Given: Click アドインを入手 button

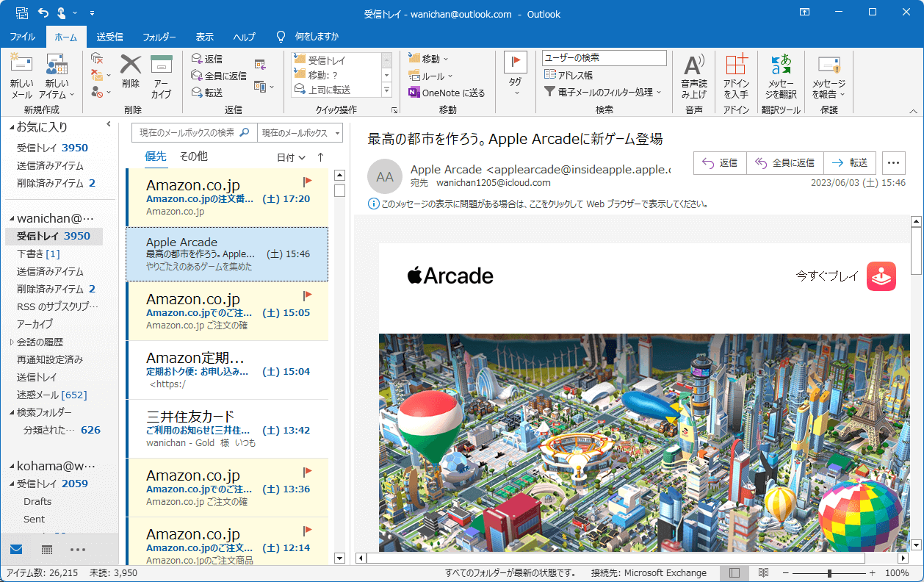Looking at the screenshot, I should coord(736,76).
